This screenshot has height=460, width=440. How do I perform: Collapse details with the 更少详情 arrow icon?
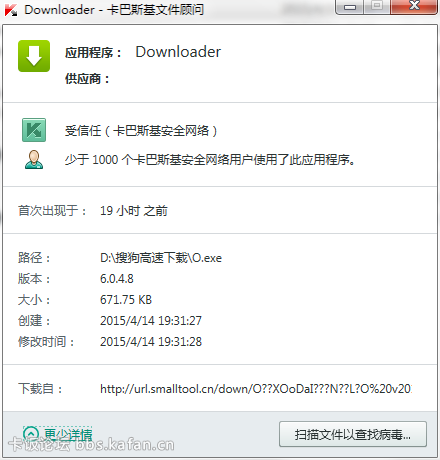pyautogui.click(x=31, y=434)
